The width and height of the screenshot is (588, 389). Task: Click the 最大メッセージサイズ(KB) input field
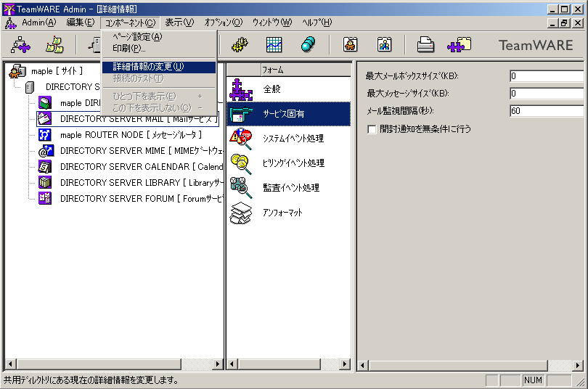(547, 94)
